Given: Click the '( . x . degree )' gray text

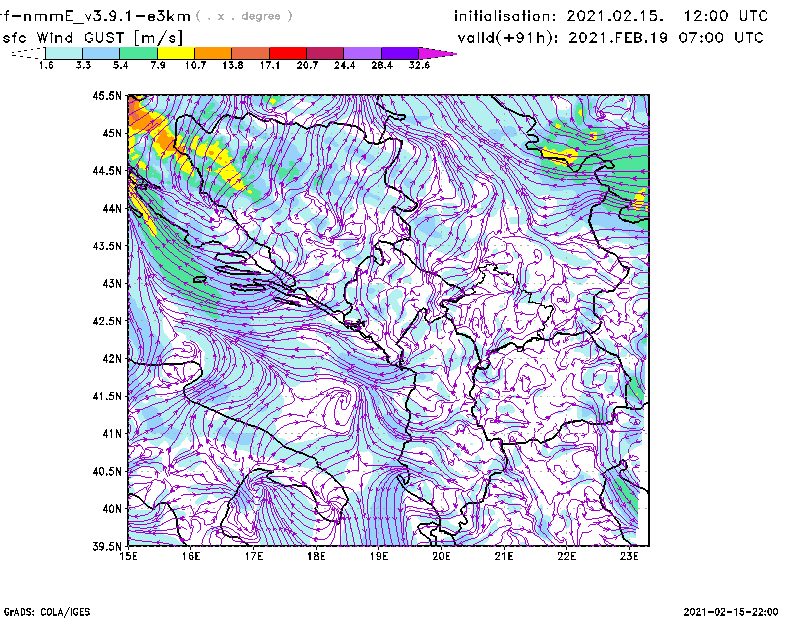Looking at the screenshot, I should pos(244,16).
